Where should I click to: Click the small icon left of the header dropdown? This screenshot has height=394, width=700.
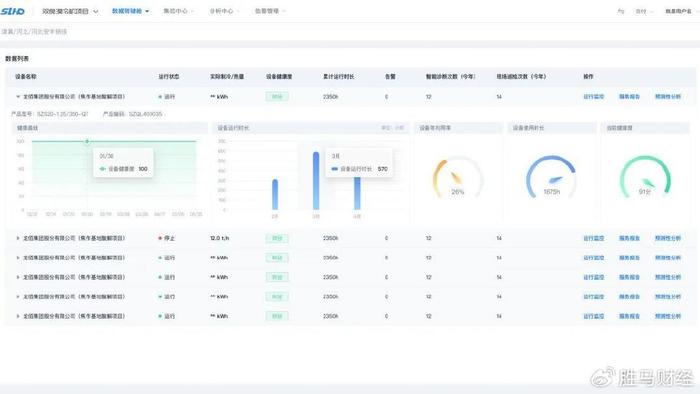[621, 11]
